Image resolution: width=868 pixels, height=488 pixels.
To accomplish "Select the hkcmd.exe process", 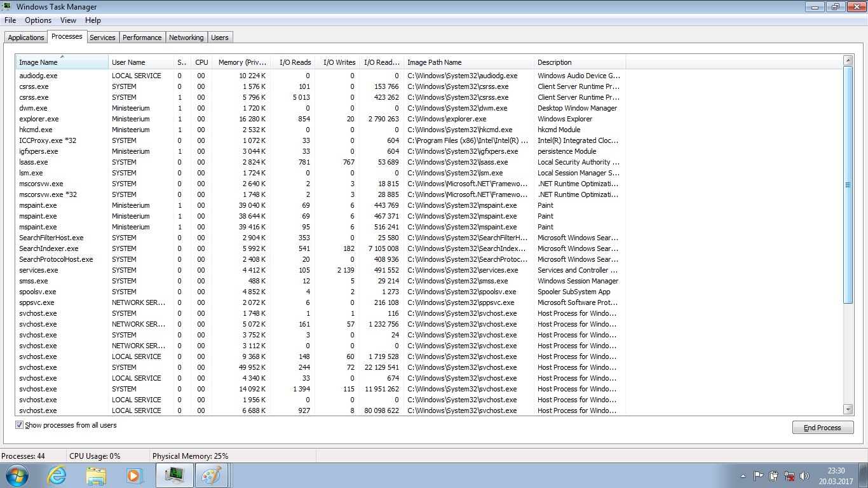I will (321, 130).
